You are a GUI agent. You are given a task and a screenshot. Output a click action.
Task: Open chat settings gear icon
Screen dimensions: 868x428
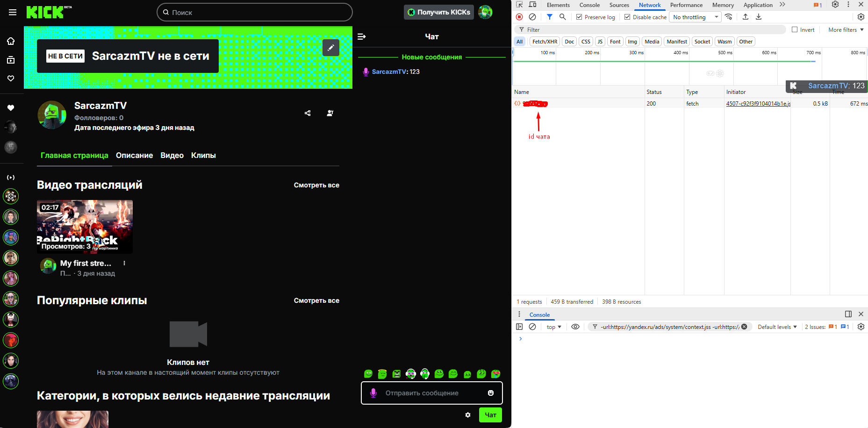[468, 415]
